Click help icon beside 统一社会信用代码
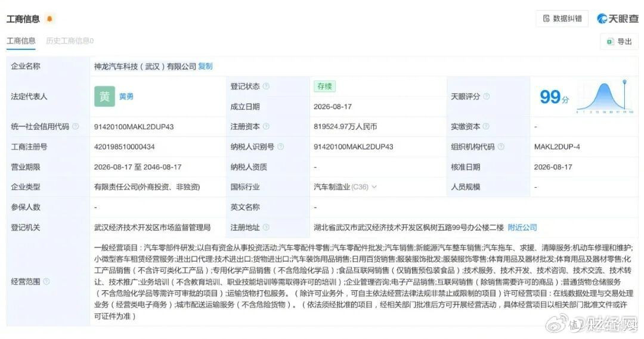Screen dimensions: 644x339 click(76, 126)
